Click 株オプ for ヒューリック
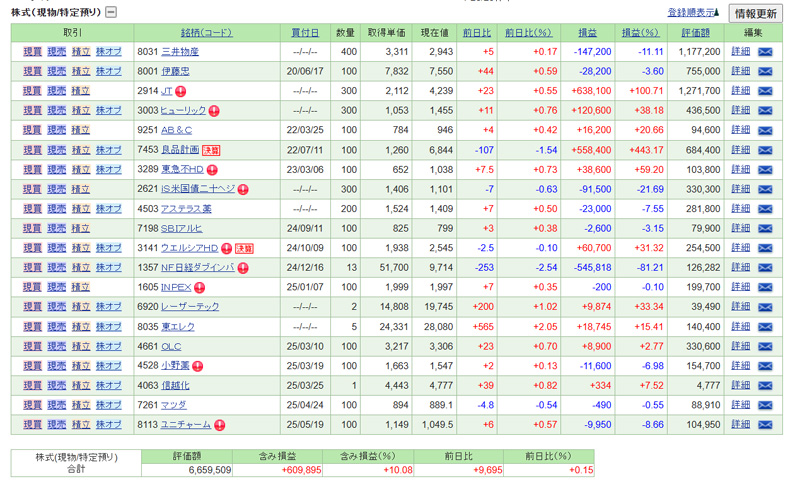Viewport: 800px width, 484px height. click(x=109, y=111)
